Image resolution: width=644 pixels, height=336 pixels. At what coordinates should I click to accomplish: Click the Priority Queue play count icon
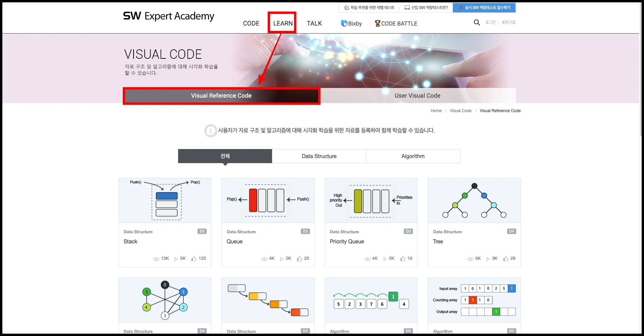pos(385,259)
